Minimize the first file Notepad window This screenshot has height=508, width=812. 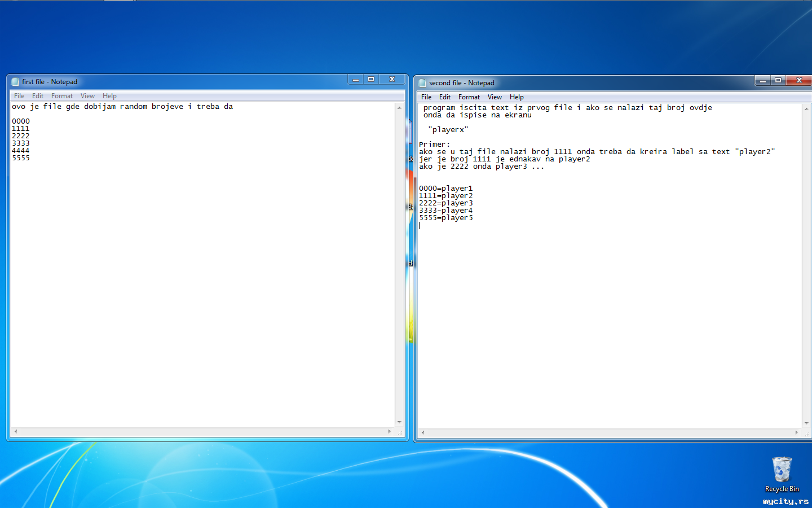click(x=356, y=80)
